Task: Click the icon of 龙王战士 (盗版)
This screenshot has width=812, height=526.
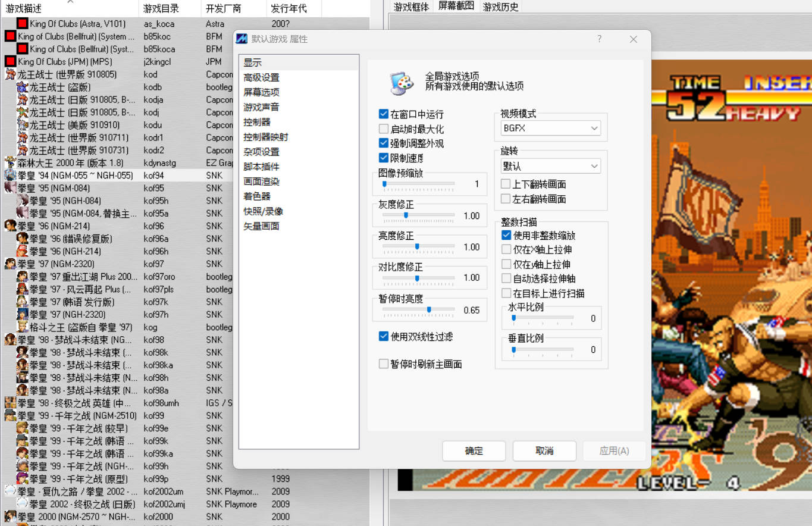Action: point(22,87)
